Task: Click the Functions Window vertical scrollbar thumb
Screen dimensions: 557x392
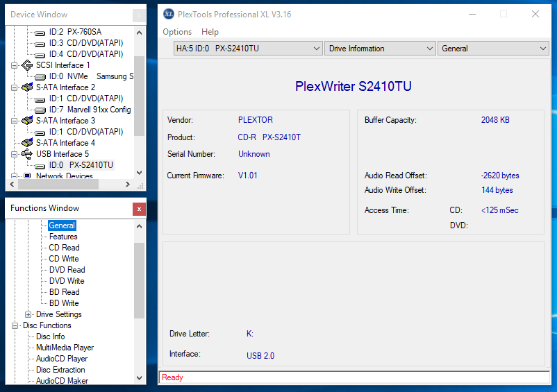Action: pos(139,280)
